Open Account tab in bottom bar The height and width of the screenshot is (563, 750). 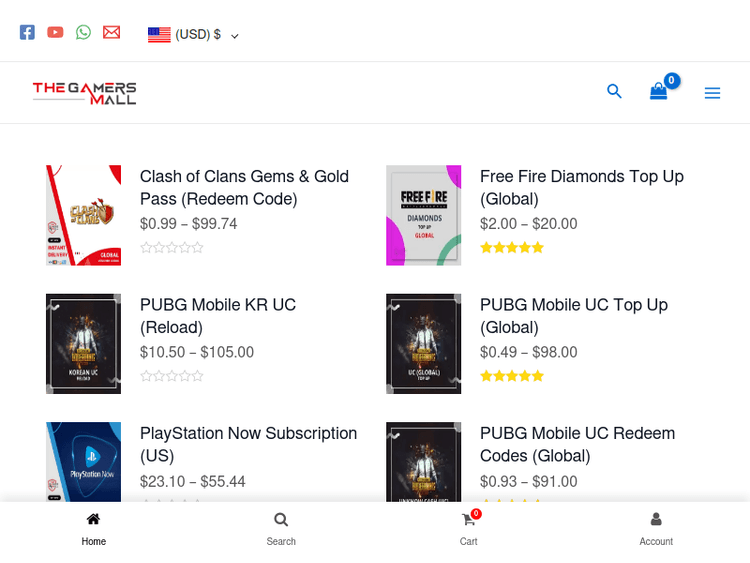click(x=656, y=529)
